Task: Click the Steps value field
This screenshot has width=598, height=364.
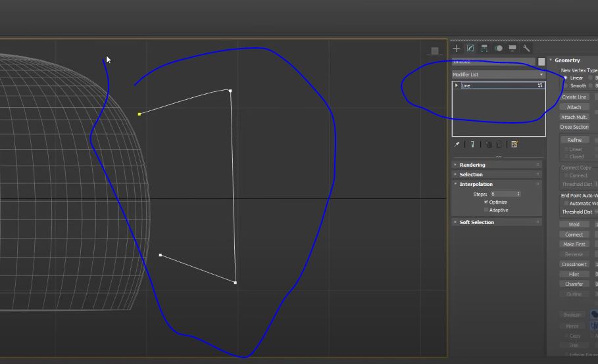Action: [x=503, y=194]
